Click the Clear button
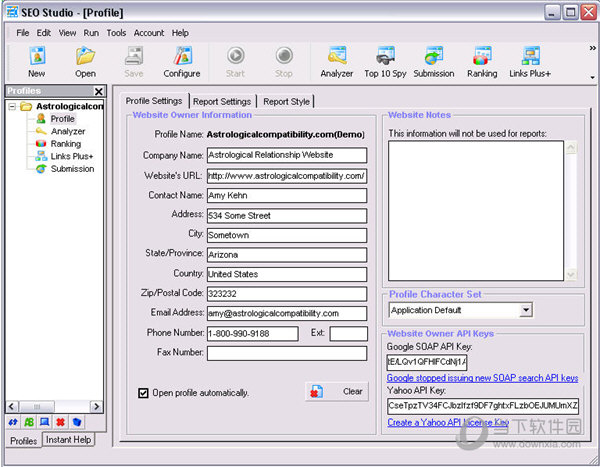 point(337,392)
